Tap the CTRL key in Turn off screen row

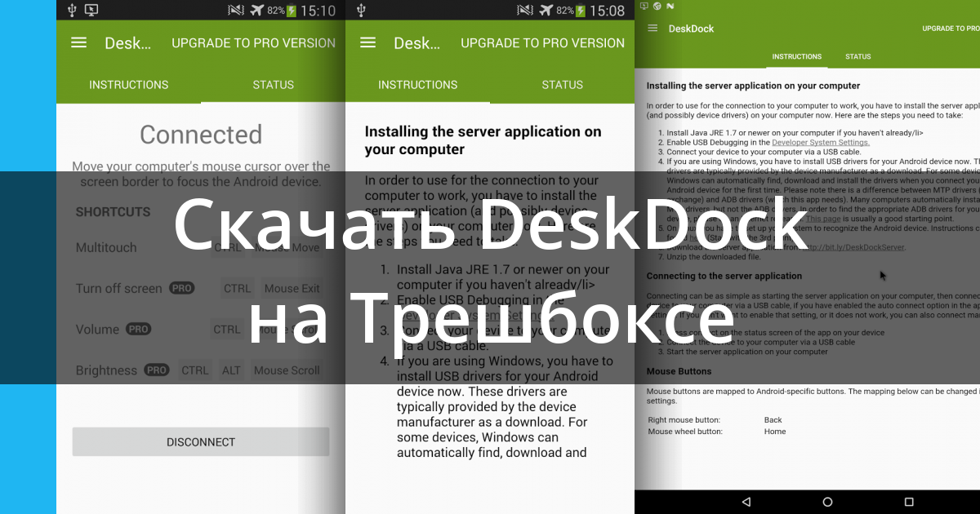[x=238, y=288]
